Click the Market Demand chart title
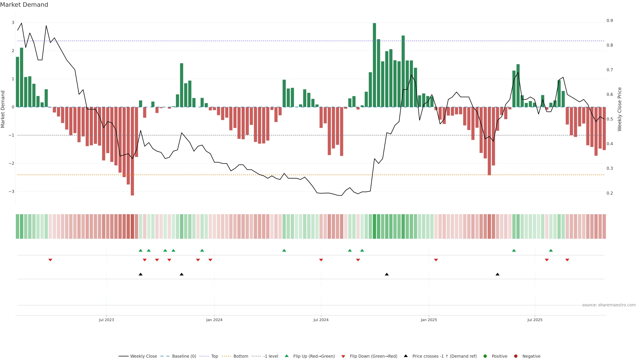This screenshot has width=644, height=362. (24, 5)
